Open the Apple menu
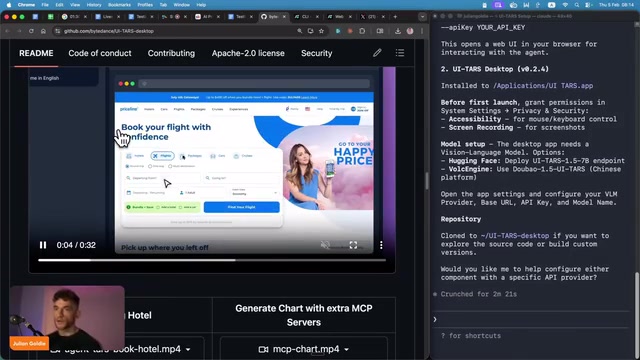The width and height of the screenshot is (640, 360). 9,5
